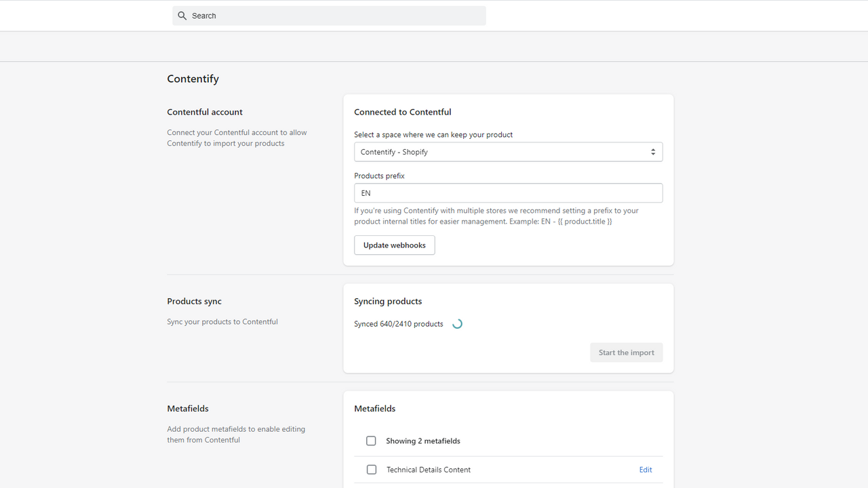The width and height of the screenshot is (868, 488).
Task: Edit the Technical Details Content metafield
Action: [645, 469]
